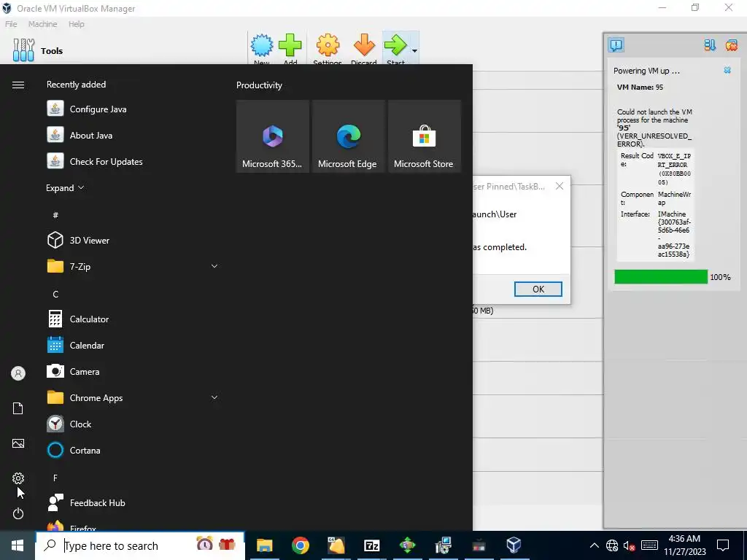The width and height of the screenshot is (747, 560).
Task: Open Feedback Hub
Action: point(133,503)
